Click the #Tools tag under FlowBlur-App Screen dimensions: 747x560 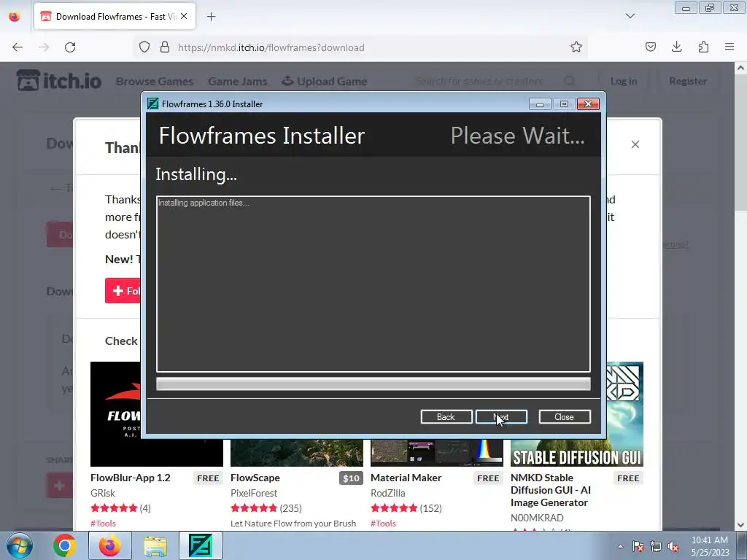click(103, 524)
